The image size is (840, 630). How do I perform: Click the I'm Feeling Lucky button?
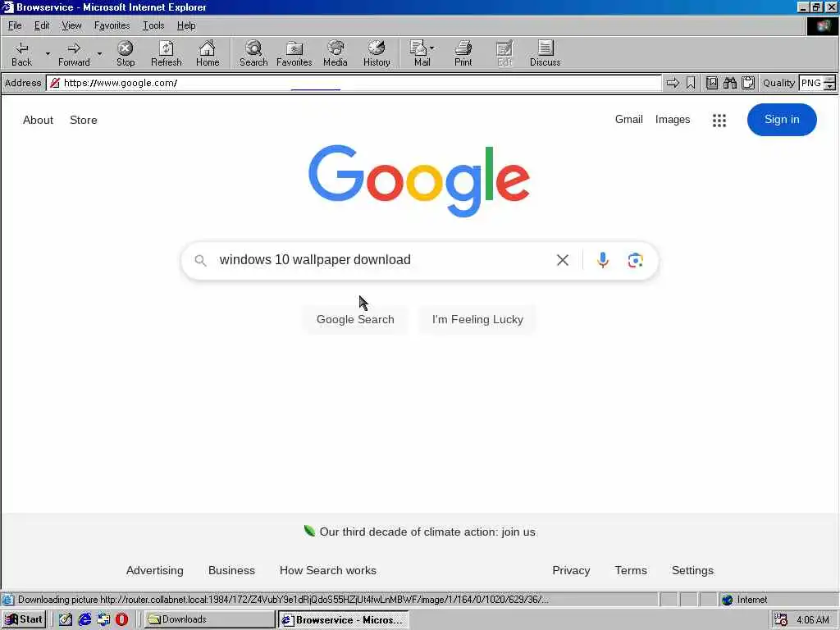477,319
